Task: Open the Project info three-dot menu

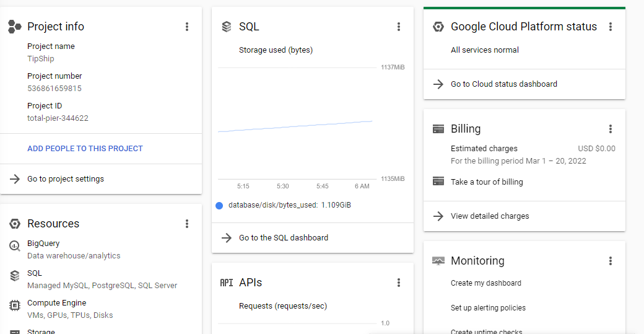Action: click(x=187, y=27)
